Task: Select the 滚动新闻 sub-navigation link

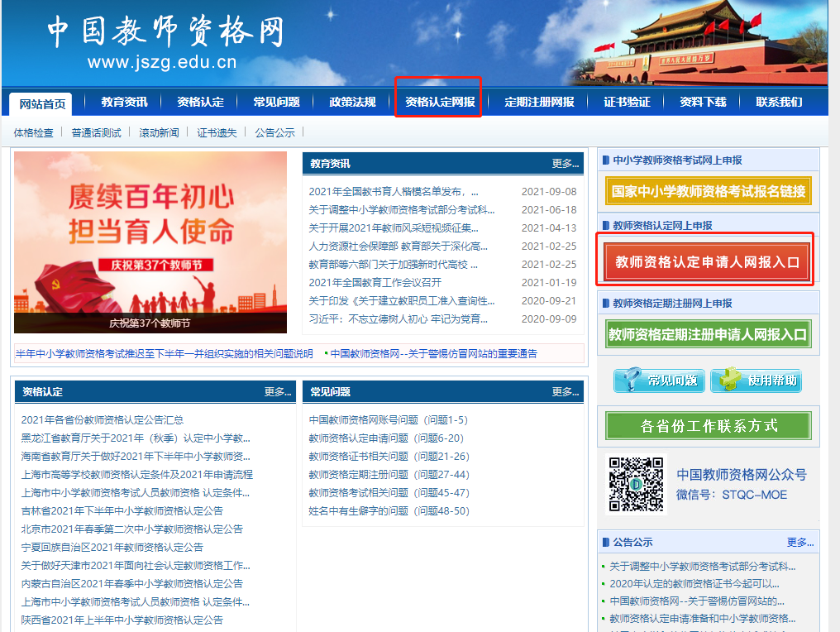Action: tap(159, 132)
